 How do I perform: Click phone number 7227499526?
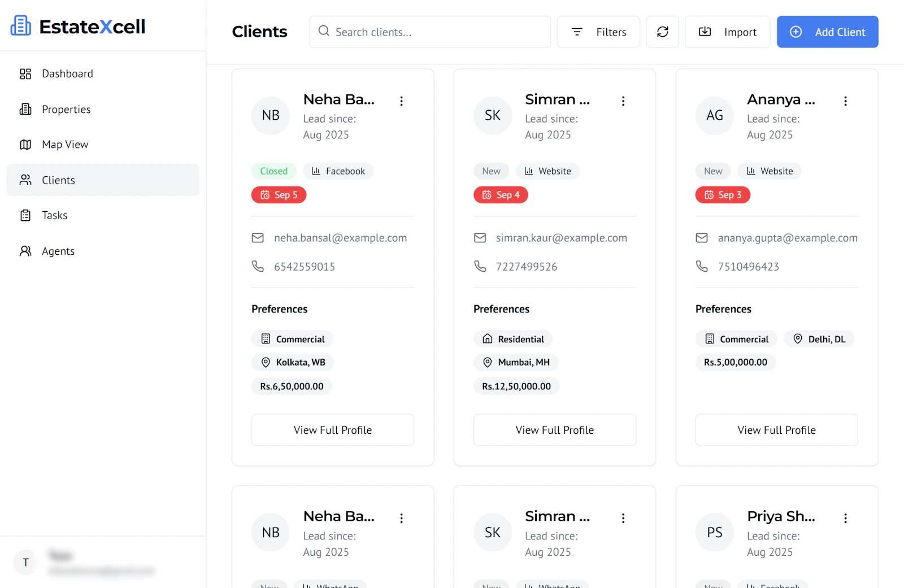pos(527,267)
